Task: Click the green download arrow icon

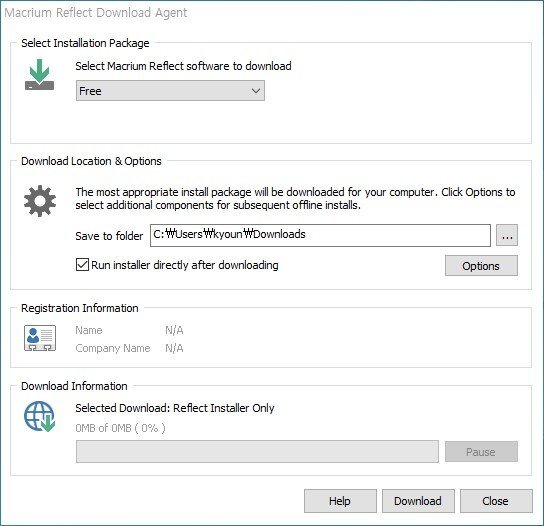Action: [x=39, y=75]
